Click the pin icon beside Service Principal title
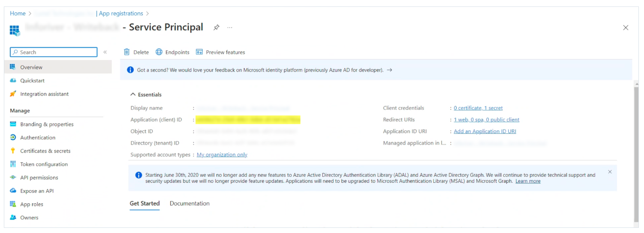 [217, 27]
